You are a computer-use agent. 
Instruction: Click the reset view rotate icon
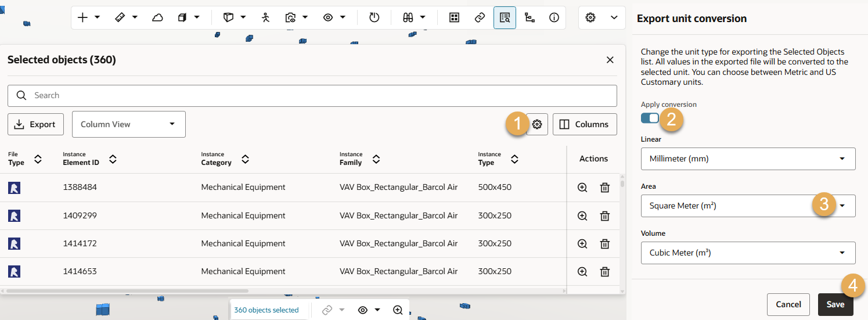(x=374, y=17)
